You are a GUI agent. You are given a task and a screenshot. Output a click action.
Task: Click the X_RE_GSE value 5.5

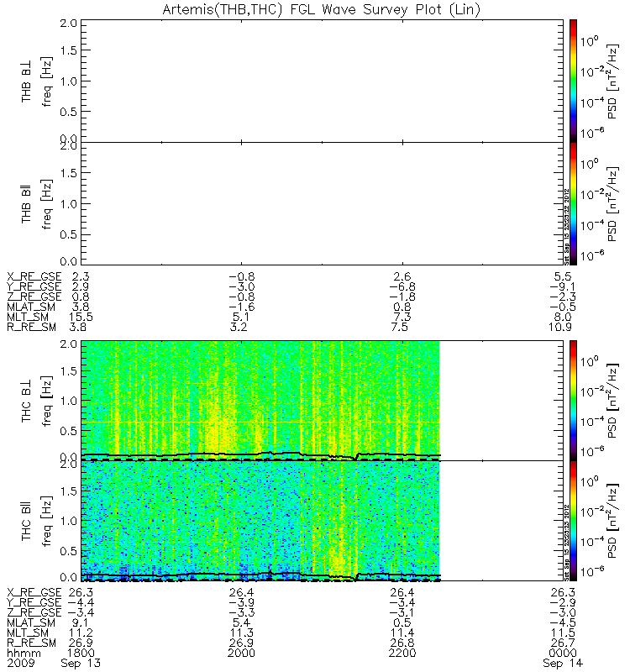click(563, 276)
